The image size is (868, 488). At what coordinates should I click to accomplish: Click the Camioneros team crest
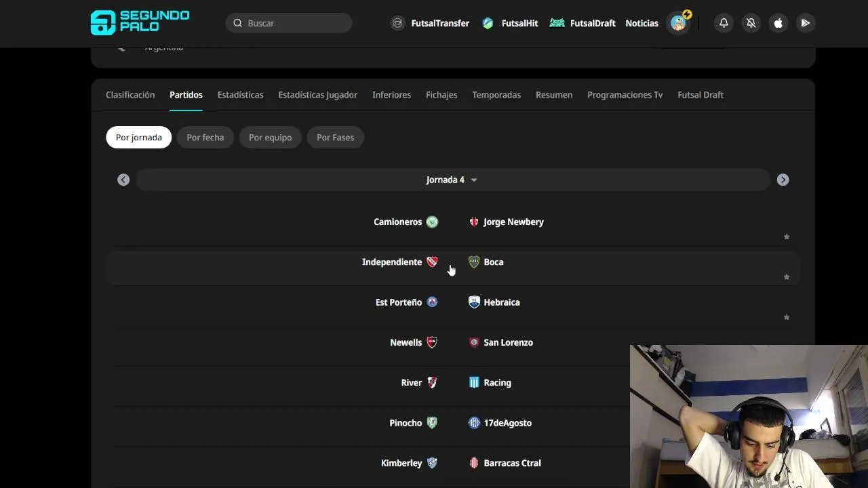point(432,222)
